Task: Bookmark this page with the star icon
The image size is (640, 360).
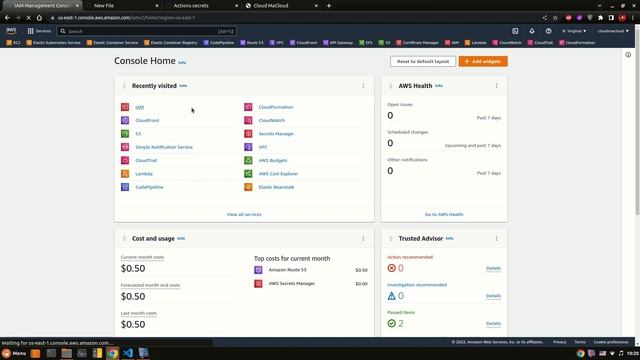Action: (x=555, y=18)
